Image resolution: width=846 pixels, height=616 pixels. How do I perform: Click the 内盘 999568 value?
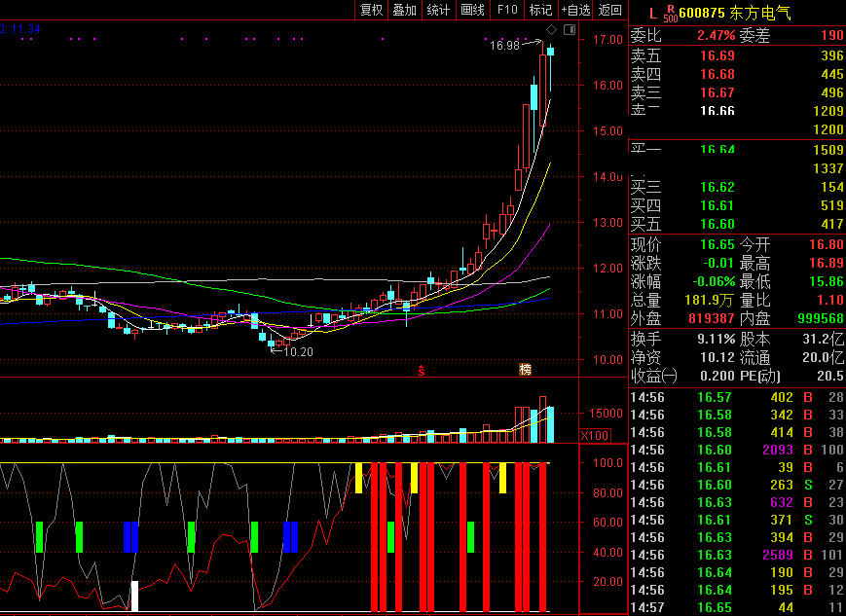click(x=821, y=319)
